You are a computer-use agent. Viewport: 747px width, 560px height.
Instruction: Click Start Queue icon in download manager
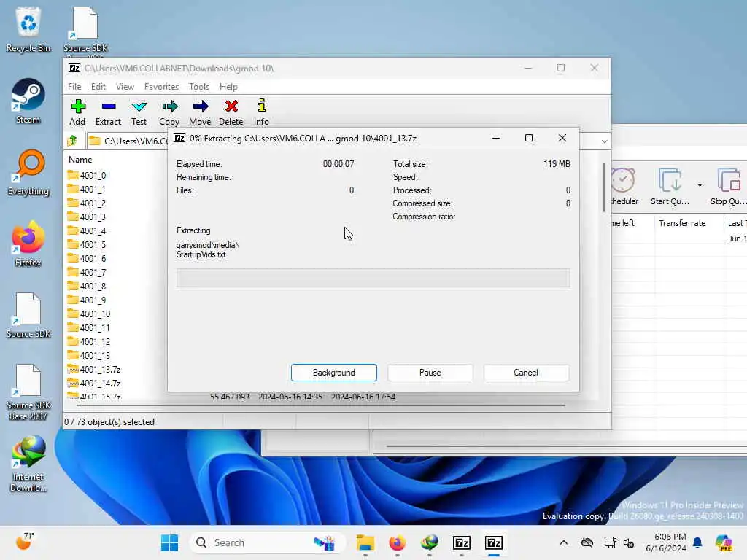670,187
